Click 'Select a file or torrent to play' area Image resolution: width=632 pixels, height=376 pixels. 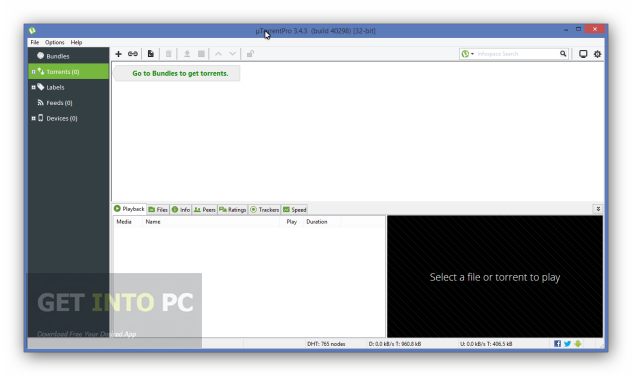495,277
